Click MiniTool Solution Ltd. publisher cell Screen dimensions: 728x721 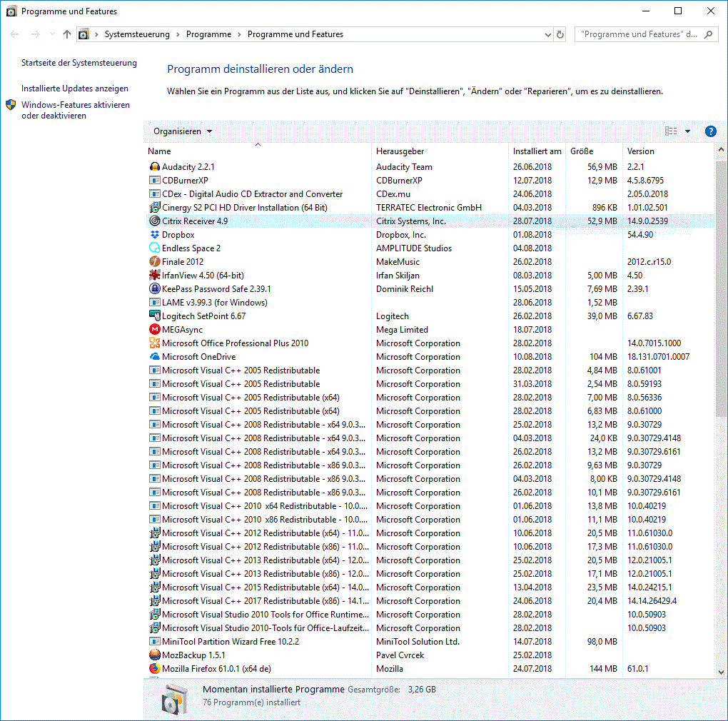click(x=418, y=642)
